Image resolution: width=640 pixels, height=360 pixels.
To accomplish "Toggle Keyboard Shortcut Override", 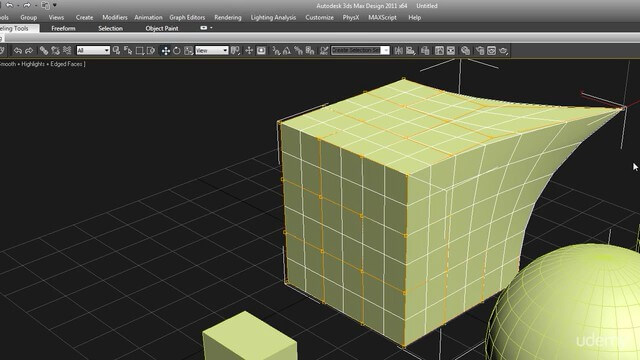I will pyautogui.click(x=261, y=51).
